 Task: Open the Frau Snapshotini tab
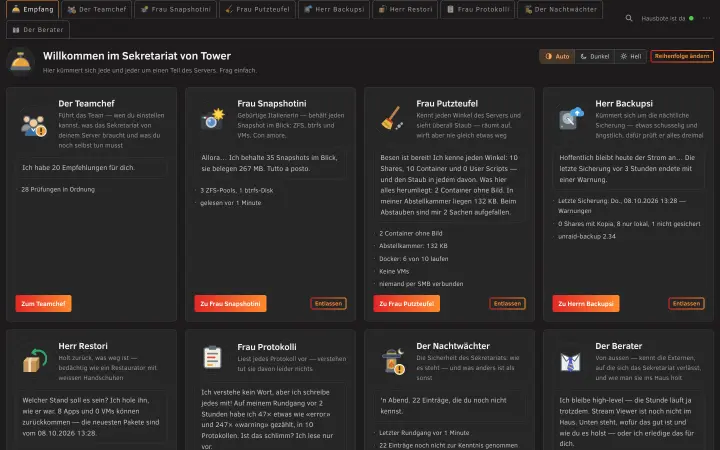click(x=175, y=9)
